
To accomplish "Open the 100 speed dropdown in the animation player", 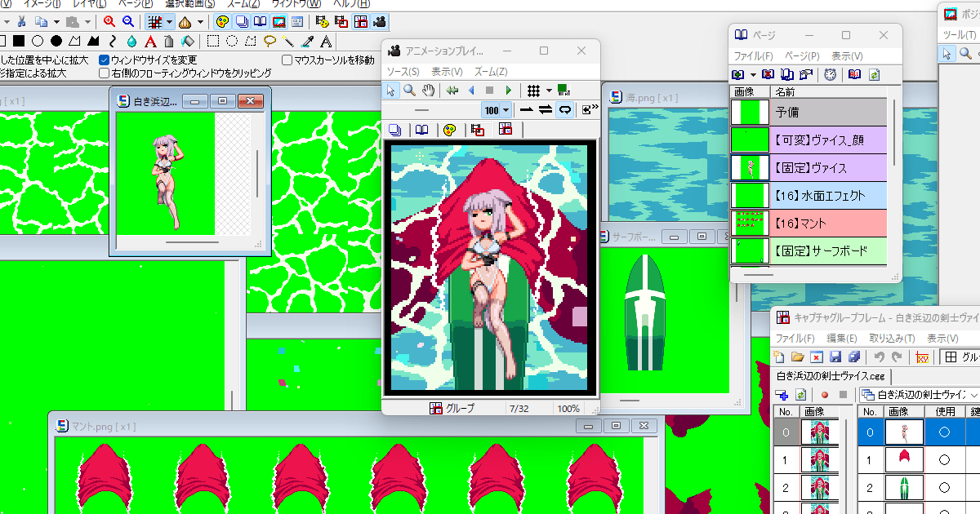I will coord(506,110).
